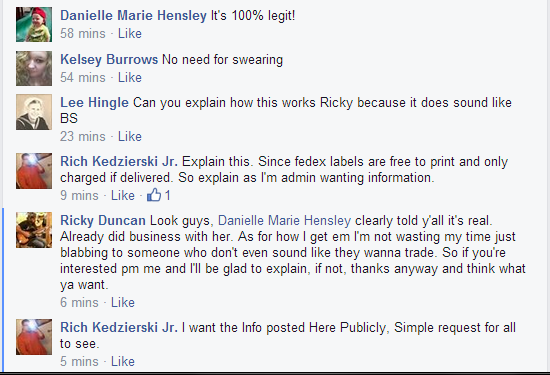
Task: Open Danielle Marie Hensley's profile picture
Action: tap(34, 24)
